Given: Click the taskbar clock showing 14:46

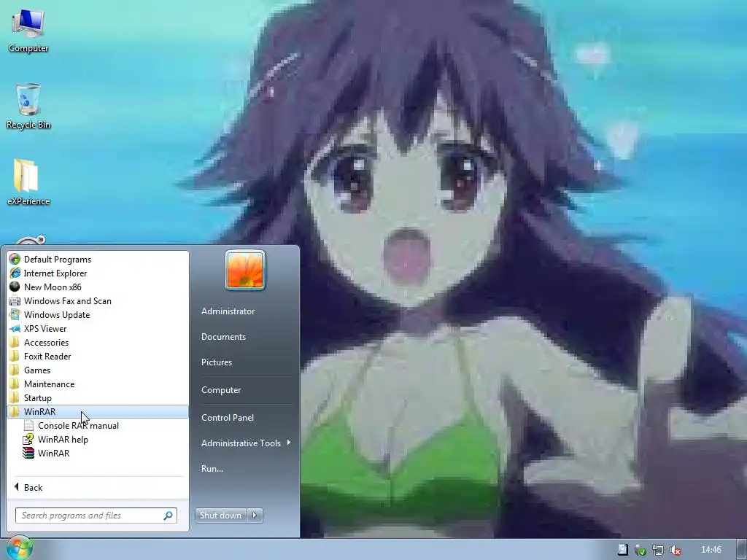Looking at the screenshot, I should [x=711, y=550].
